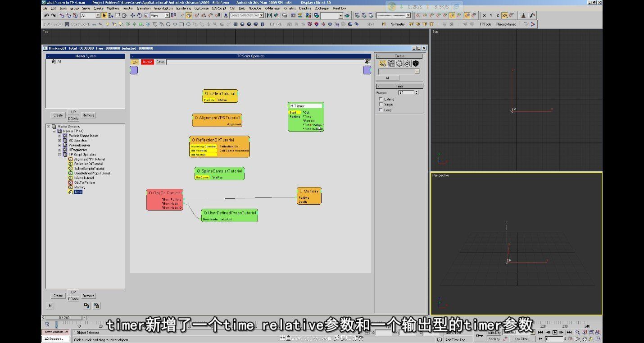644x343 pixels.
Task: Click the Remove button under Master System
Action: (x=88, y=115)
